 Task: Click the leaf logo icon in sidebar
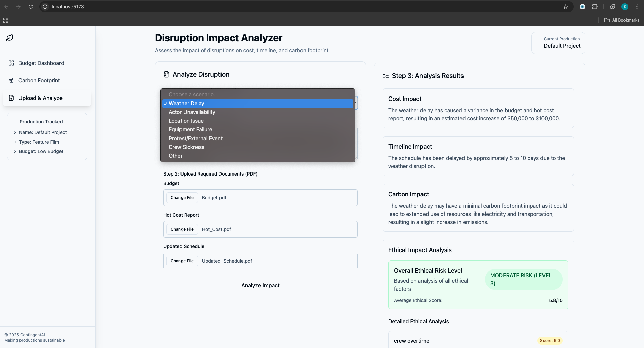tap(10, 38)
